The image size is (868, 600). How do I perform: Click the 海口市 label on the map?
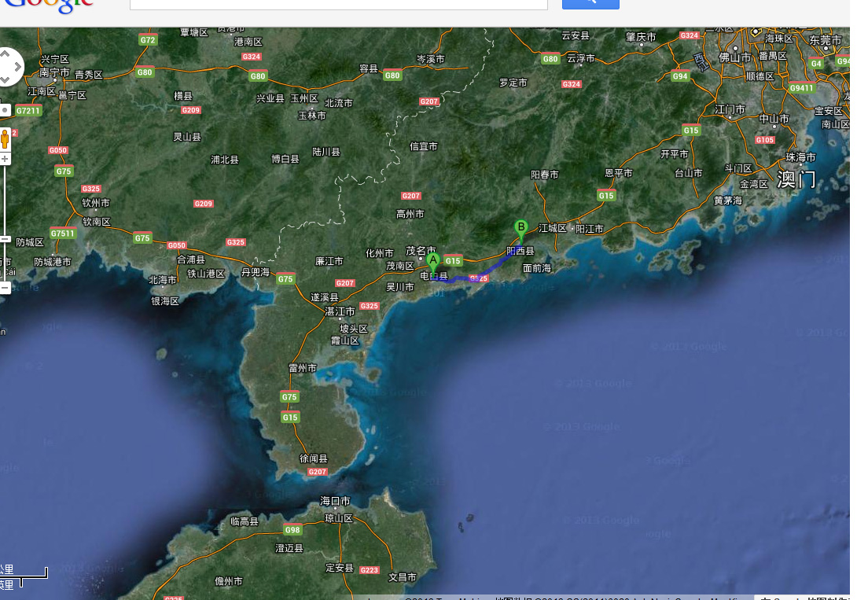click(x=335, y=501)
